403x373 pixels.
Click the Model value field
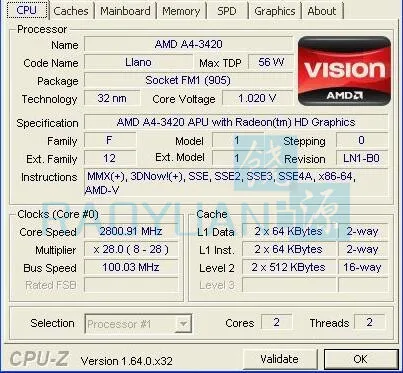[237, 140]
